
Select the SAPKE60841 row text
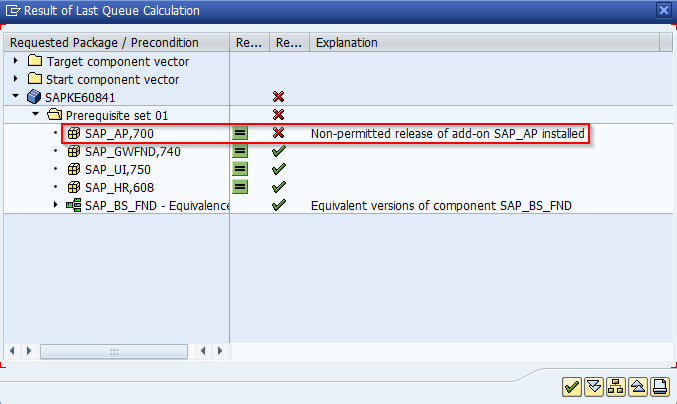(80, 98)
